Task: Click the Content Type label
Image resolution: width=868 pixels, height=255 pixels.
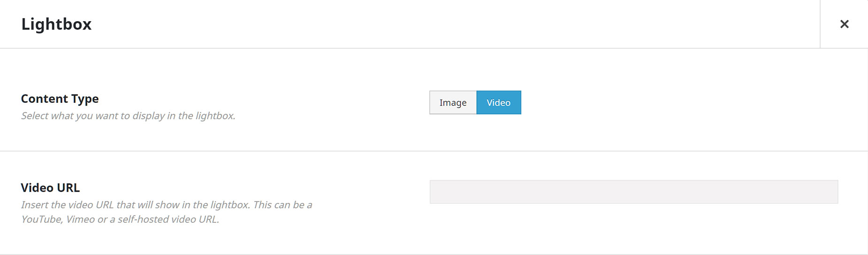Action: [60, 99]
